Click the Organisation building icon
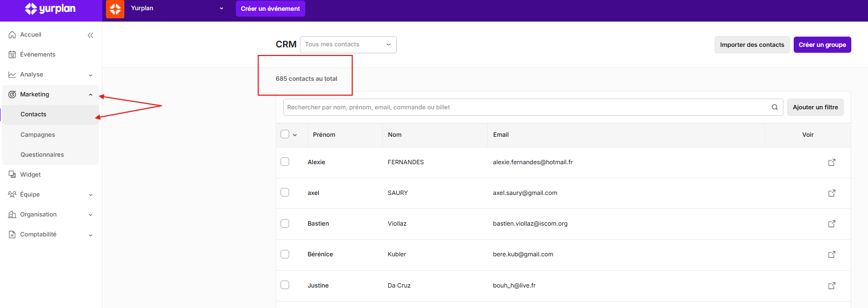The width and height of the screenshot is (868, 308). coord(12,214)
